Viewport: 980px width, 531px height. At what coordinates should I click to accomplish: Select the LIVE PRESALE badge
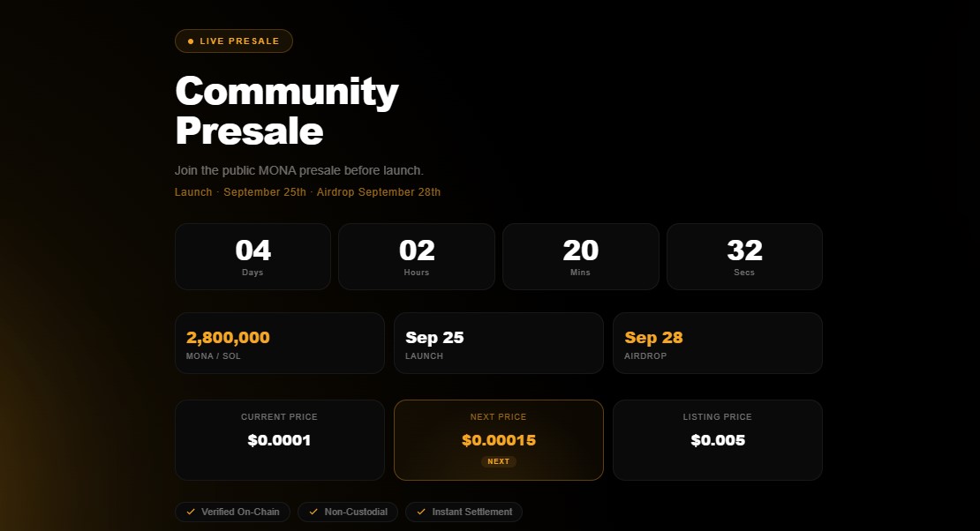pyautogui.click(x=234, y=41)
